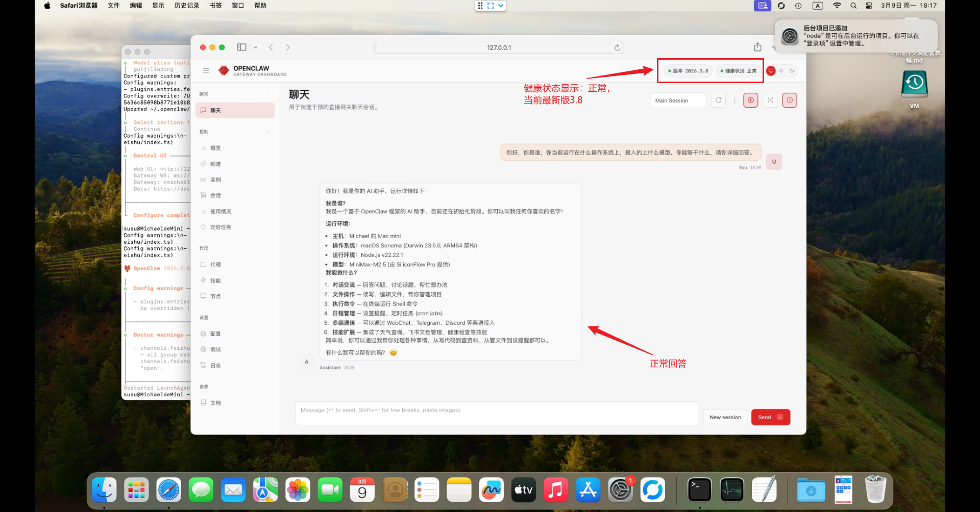Open the 窗口 menu
The height and width of the screenshot is (512, 980).
click(x=238, y=6)
